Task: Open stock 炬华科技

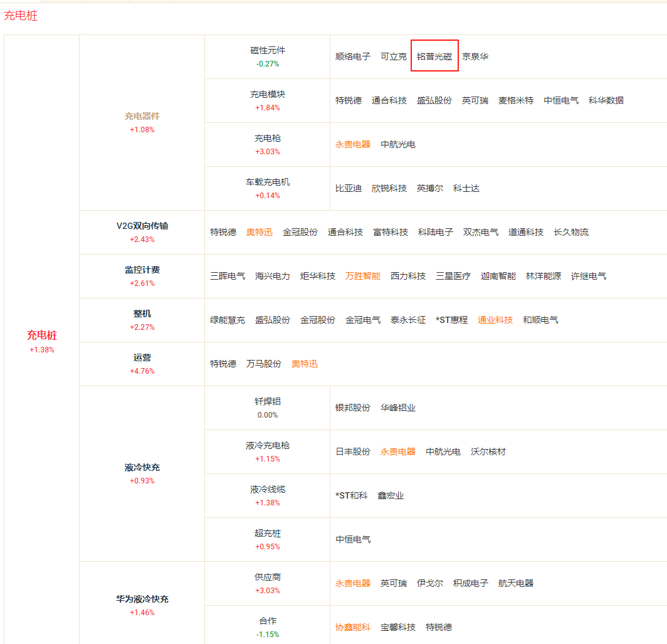Action: [318, 276]
